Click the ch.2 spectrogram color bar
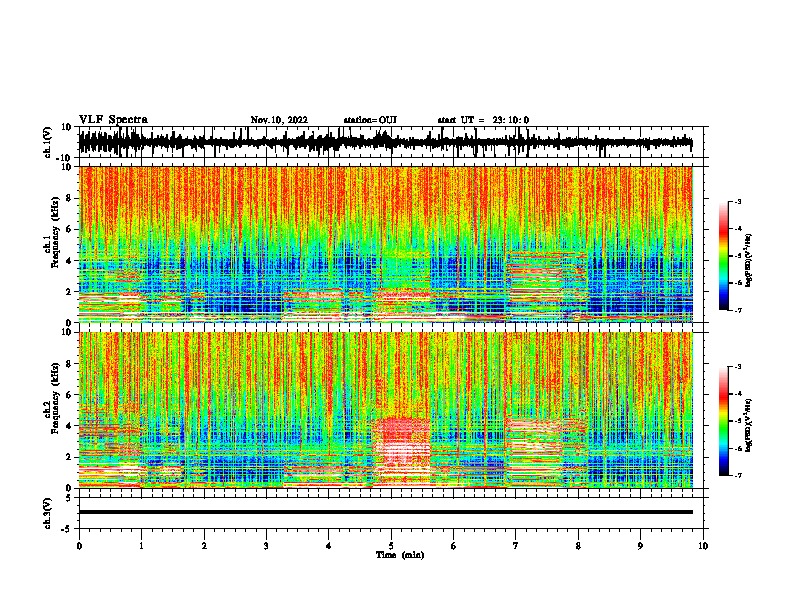The width and height of the screenshot is (792, 612). (723, 421)
